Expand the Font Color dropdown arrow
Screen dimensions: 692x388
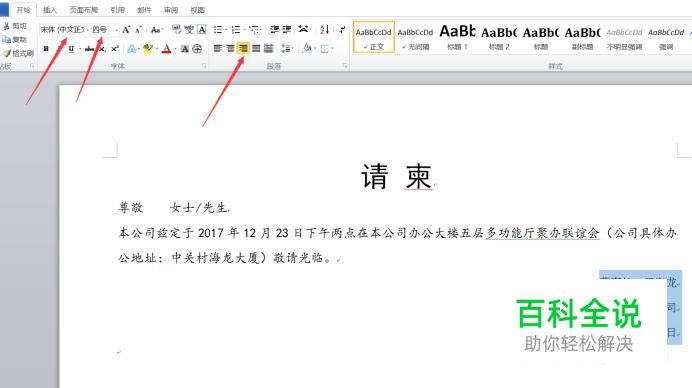click(175, 49)
